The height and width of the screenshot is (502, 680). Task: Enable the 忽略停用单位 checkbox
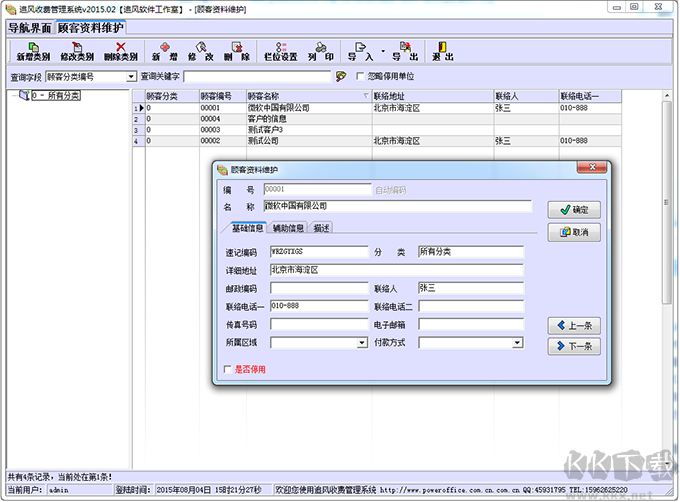pos(361,76)
